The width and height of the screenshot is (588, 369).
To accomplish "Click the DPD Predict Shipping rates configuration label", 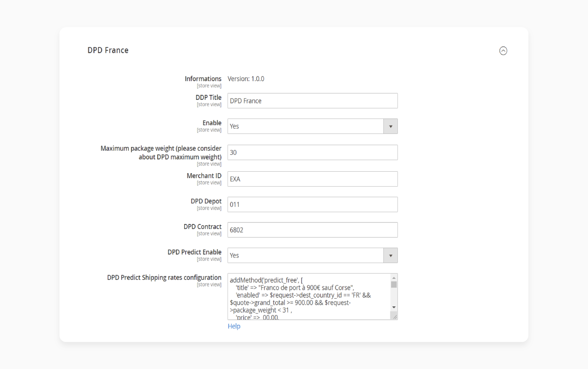I will [164, 278].
